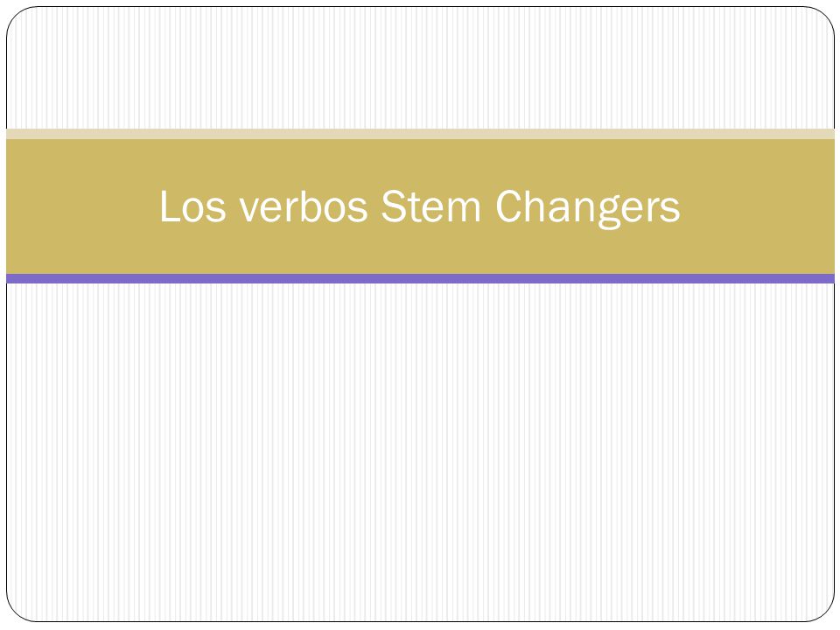Click the slide's top-right rounded corner
The image size is (840, 630).
coord(823,17)
